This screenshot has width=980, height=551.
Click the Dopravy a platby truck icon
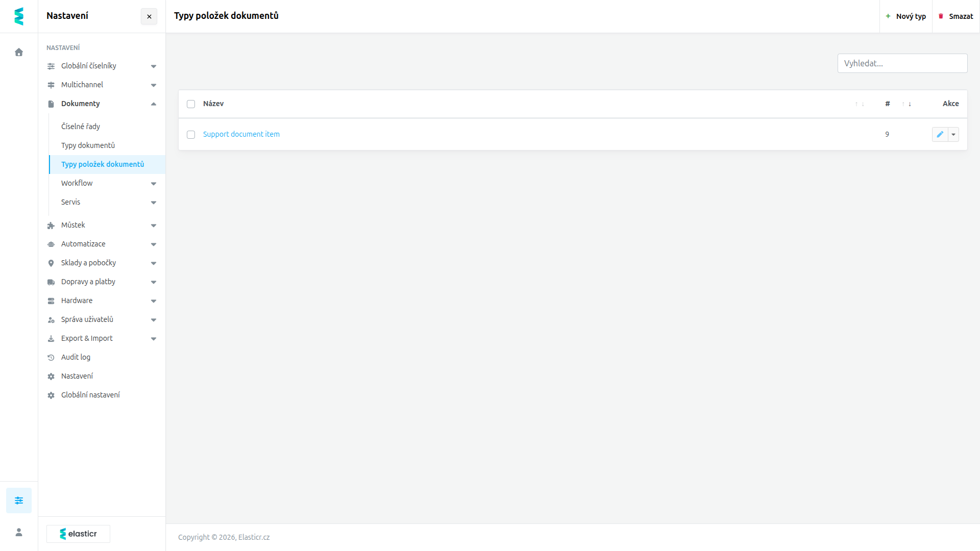[x=51, y=282]
